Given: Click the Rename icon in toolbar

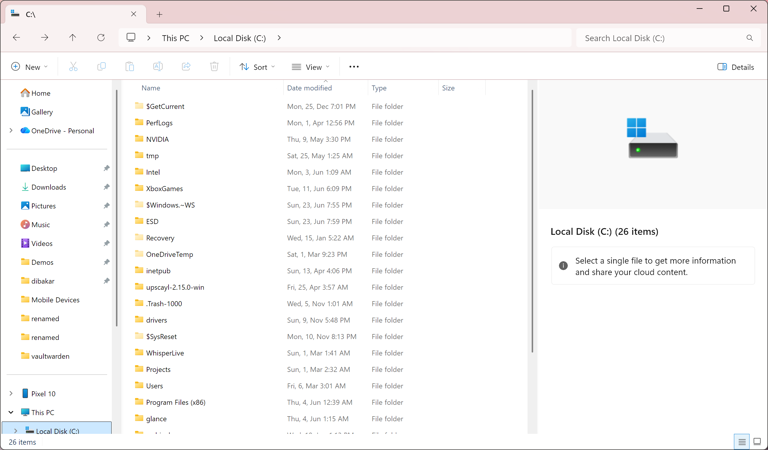Looking at the screenshot, I should click(158, 67).
